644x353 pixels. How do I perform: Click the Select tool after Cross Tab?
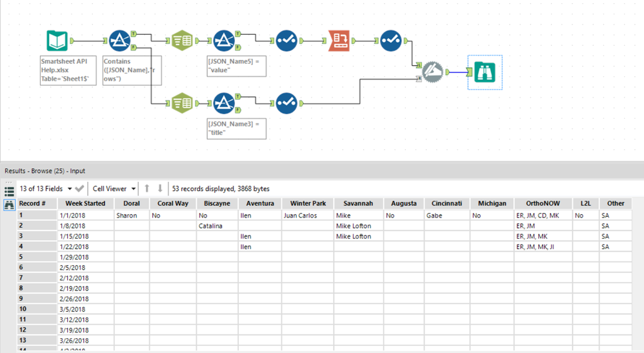390,41
